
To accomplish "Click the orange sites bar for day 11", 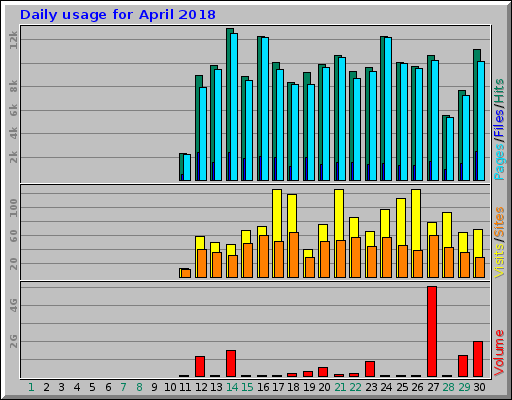I will [x=186, y=273].
